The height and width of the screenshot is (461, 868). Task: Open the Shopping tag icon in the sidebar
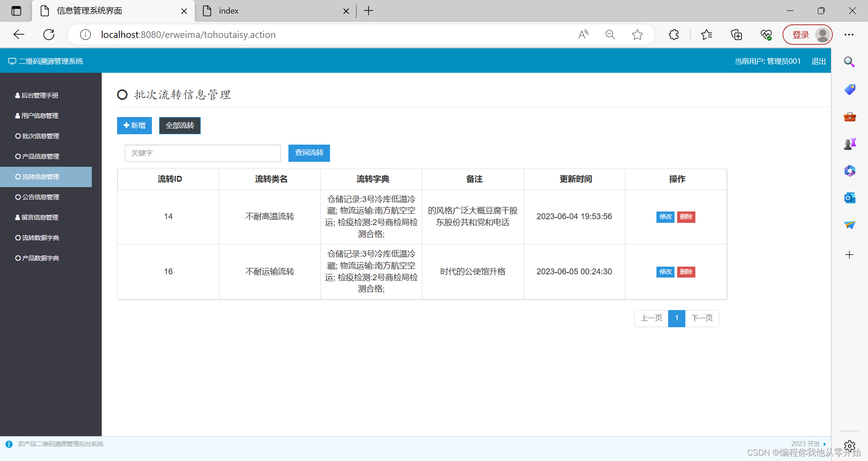coord(849,89)
